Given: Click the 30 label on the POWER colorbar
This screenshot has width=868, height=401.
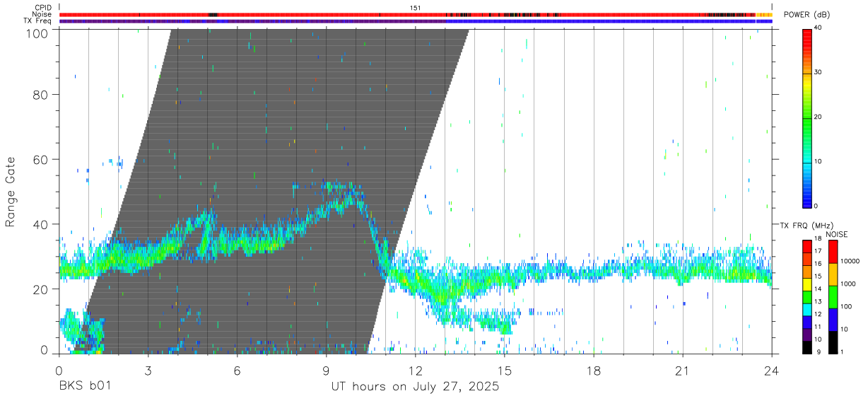Looking at the screenshot, I should click(819, 73).
